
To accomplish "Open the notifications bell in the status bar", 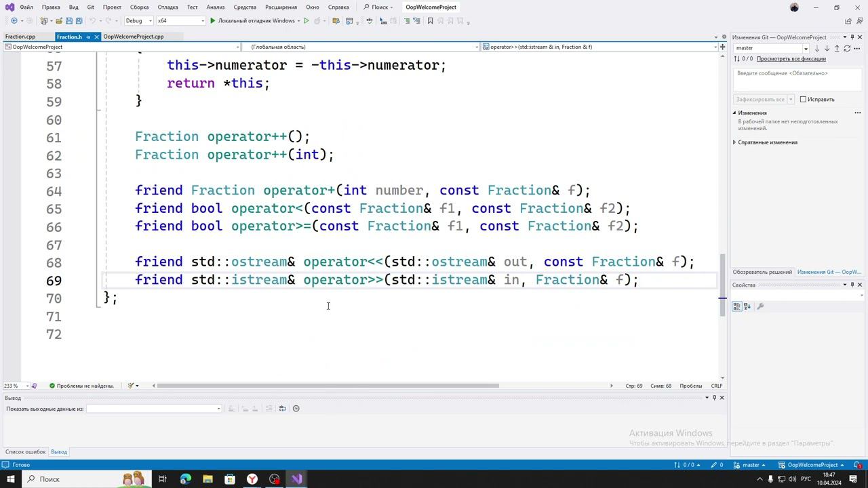I will click(858, 465).
